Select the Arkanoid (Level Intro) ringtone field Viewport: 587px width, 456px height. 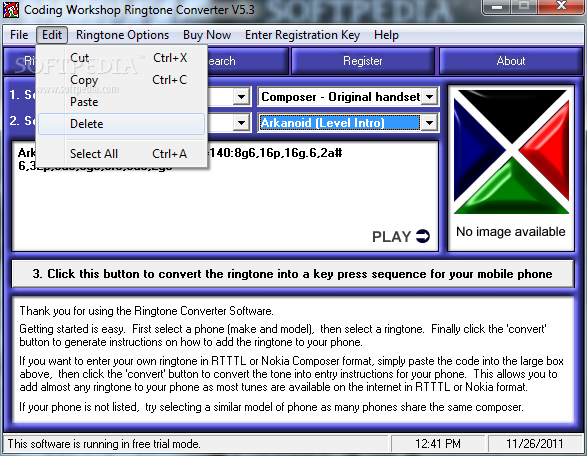tap(340, 123)
